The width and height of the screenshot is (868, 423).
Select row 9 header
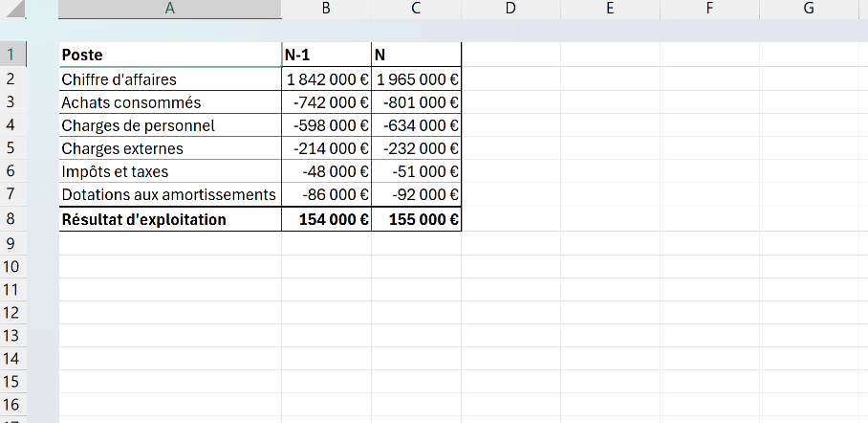click(x=12, y=243)
